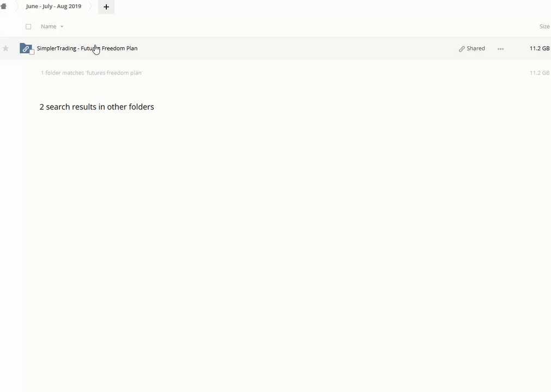
Task: Open SimplerTrading - Futures Freedom Plan folder
Action: click(x=87, y=48)
